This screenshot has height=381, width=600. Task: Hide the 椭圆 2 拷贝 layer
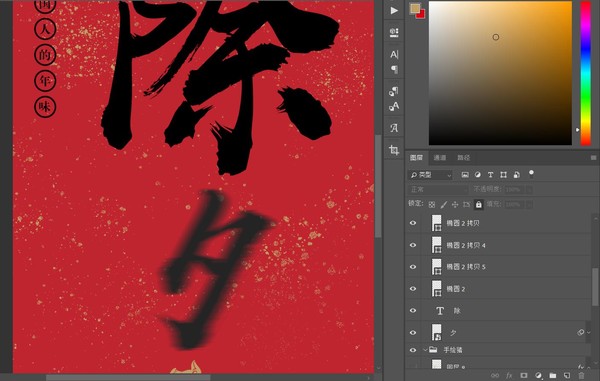pyautogui.click(x=413, y=223)
